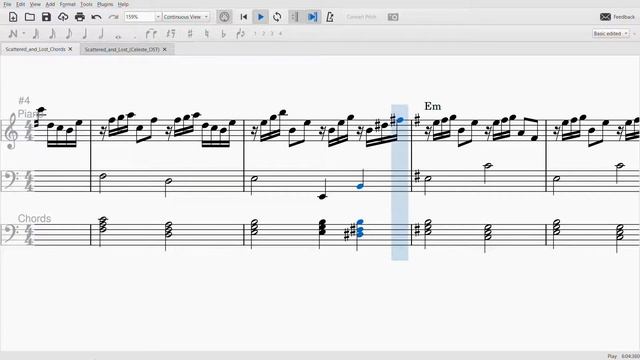Open a score using the folder icon
This screenshot has height=360, width=640.
pyautogui.click(x=29, y=17)
